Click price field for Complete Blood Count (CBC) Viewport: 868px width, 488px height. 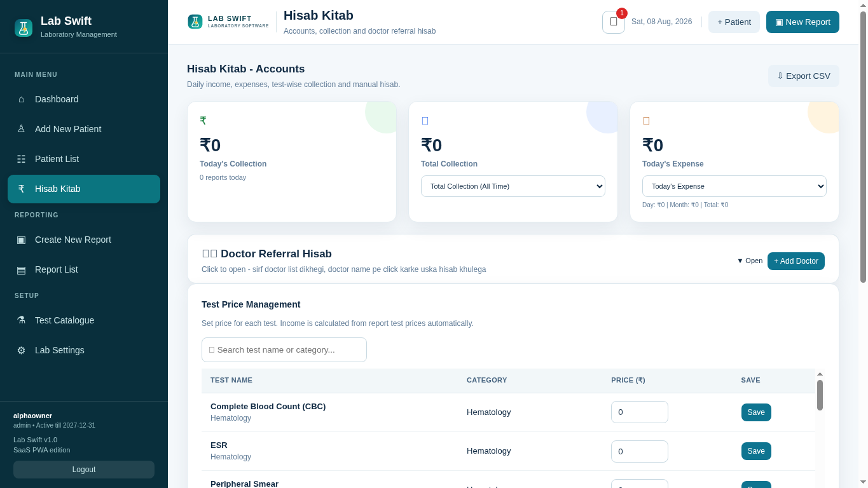coord(640,412)
